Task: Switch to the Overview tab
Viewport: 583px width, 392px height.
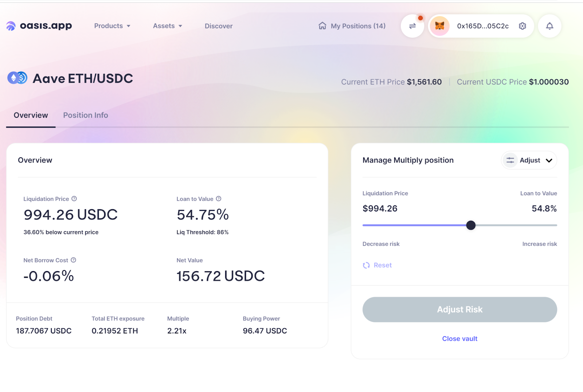Action: click(x=31, y=115)
